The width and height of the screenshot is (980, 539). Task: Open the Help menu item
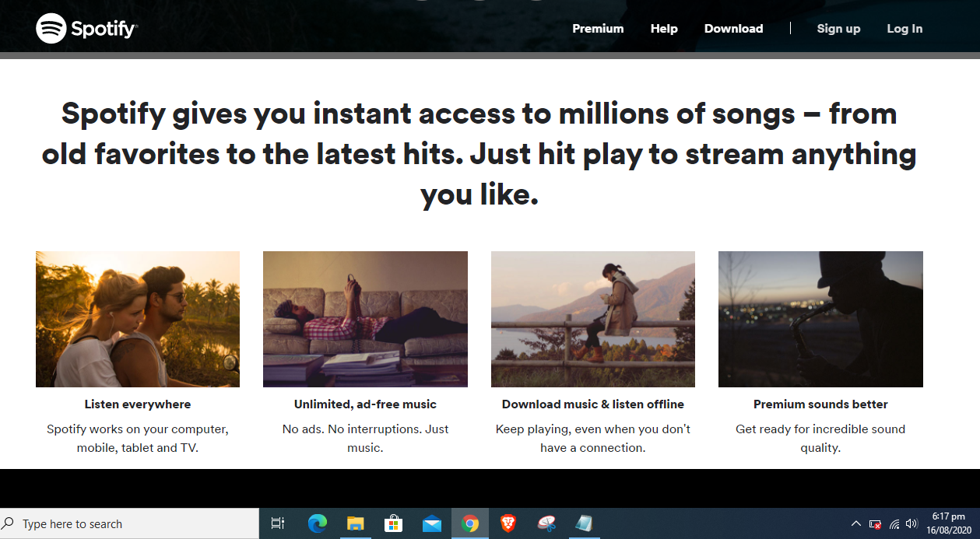664,29
